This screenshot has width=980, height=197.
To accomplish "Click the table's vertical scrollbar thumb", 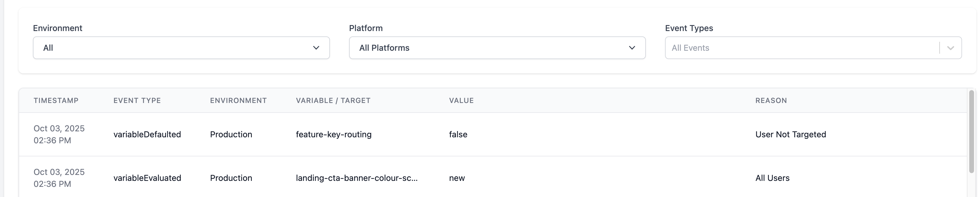I will (x=971, y=131).
